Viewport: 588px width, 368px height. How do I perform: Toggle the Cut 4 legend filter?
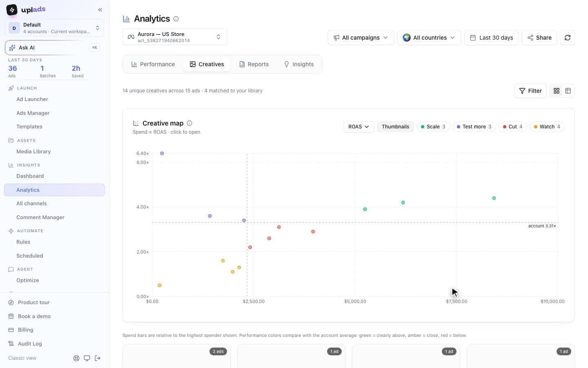(513, 127)
